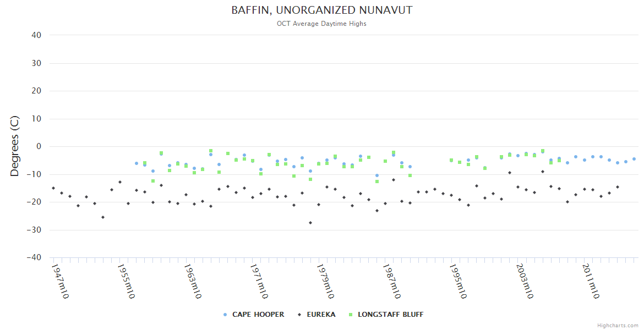Image resolution: width=644 pixels, height=330 pixels.
Task: Select the last Cape Hooper point at far right
Action: [634, 159]
